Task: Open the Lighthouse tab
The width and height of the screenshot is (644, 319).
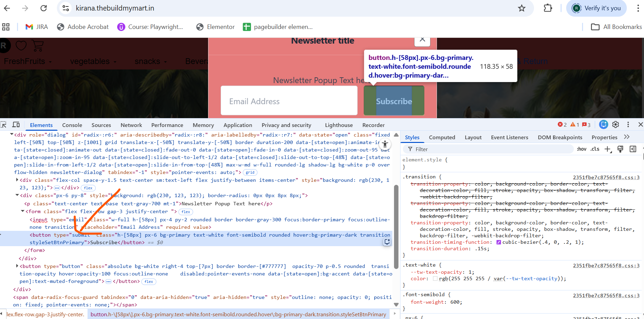Action: pos(339,125)
